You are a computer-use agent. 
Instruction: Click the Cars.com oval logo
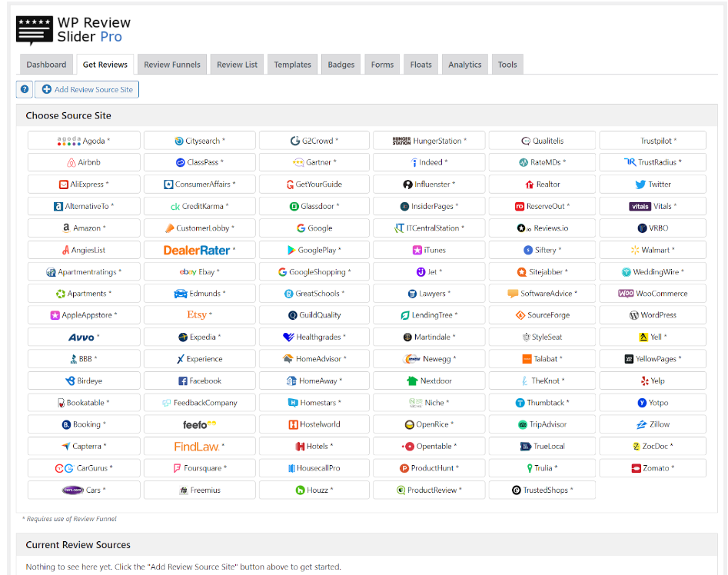tap(73, 490)
